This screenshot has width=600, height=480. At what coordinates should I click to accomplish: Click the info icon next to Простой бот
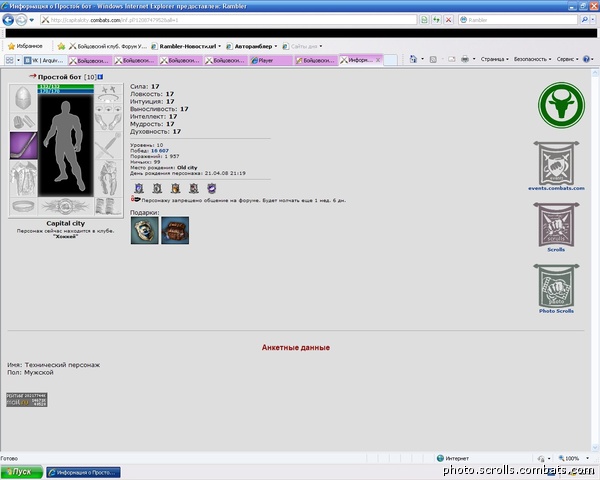100,77
